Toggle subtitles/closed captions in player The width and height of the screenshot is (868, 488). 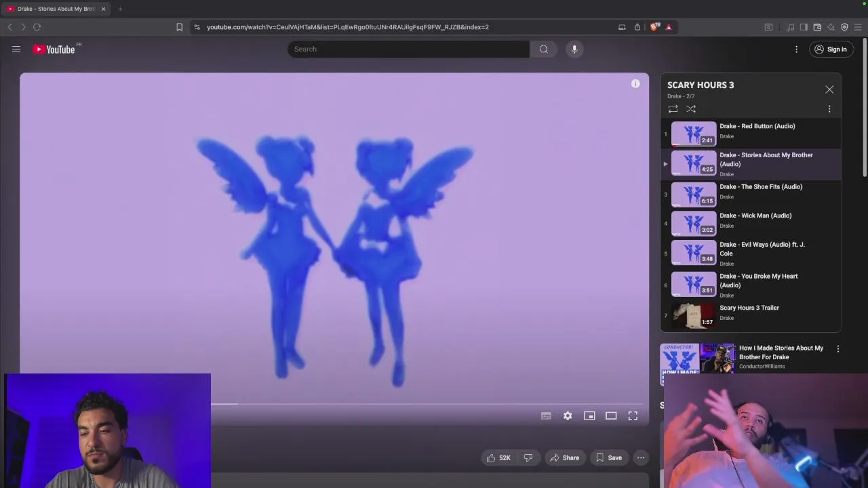546,415
